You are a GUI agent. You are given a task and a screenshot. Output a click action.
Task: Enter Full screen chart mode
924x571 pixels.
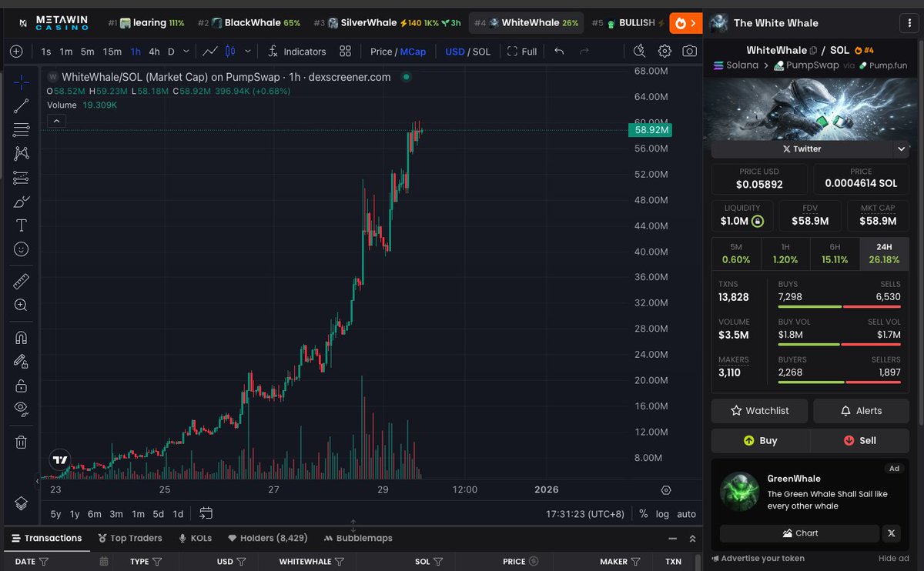tap(522, 52)
